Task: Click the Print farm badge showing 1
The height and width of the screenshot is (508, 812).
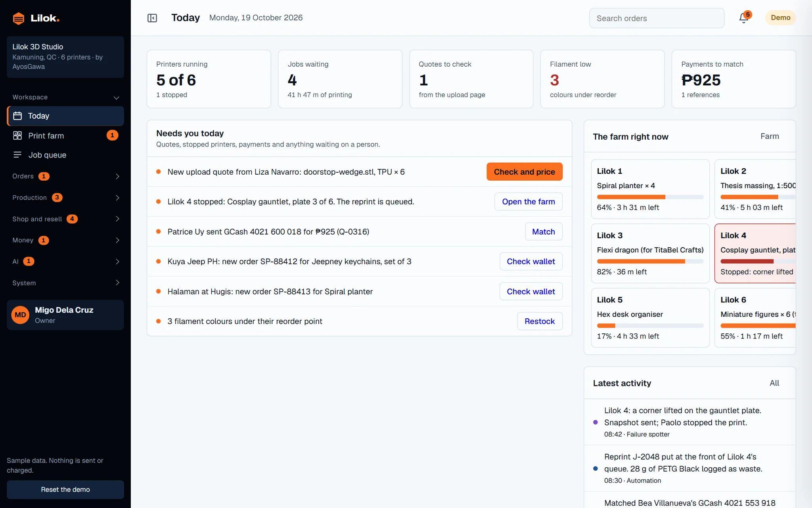Action: point(112,135)
